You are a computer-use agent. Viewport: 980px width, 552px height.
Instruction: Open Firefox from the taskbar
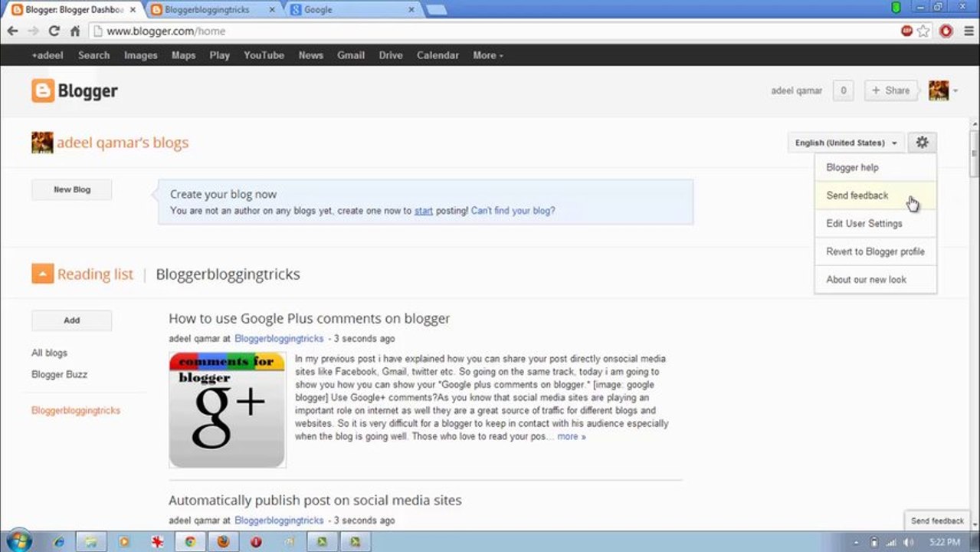coord(223,541)
